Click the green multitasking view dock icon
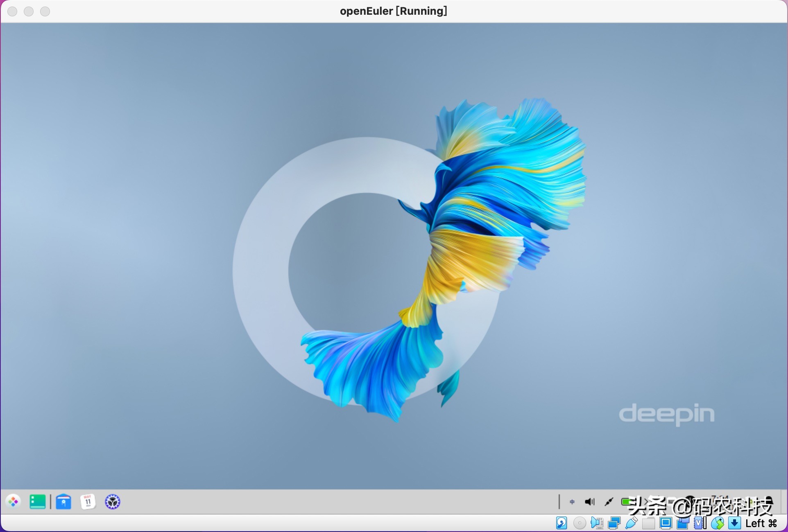 (x=38, y=502)
